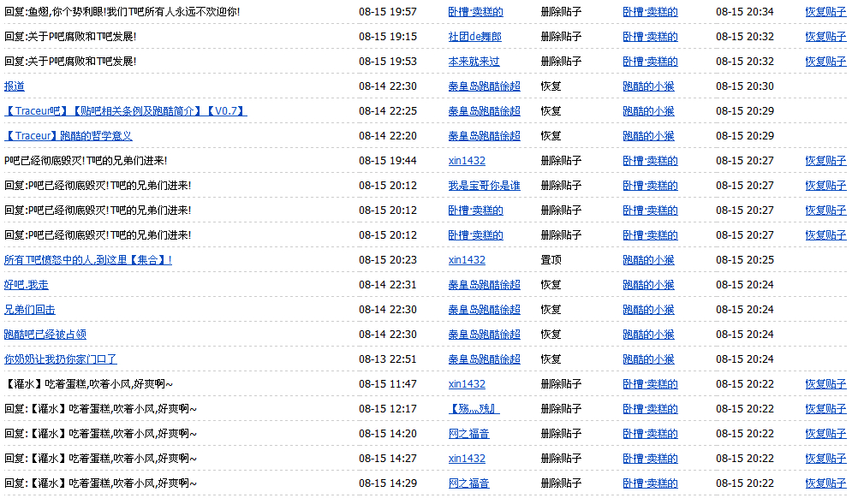Open author xin1432 in the 08-15 19:44 row

(x=467, y=161)
